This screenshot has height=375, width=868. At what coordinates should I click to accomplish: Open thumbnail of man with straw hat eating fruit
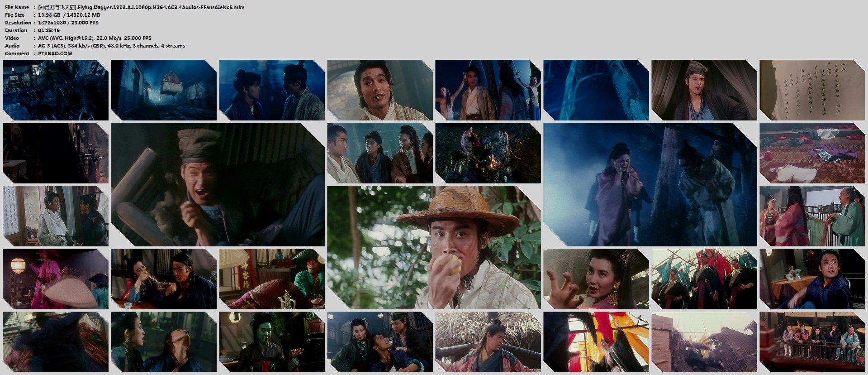(434, 247)
